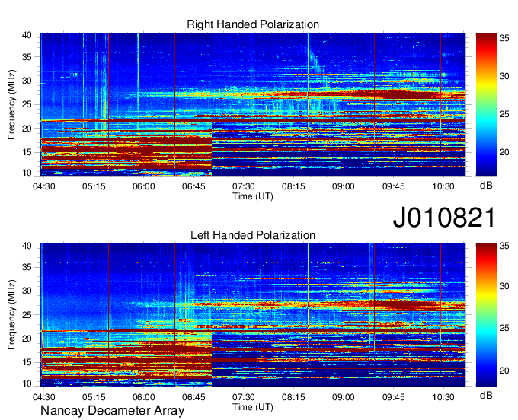Image resolution: width=518 pixels, height=420 pixels.
Task: Click the 'Right Handed Polarization' plot title
Action: pyautogui.click(x=253, y=24)
